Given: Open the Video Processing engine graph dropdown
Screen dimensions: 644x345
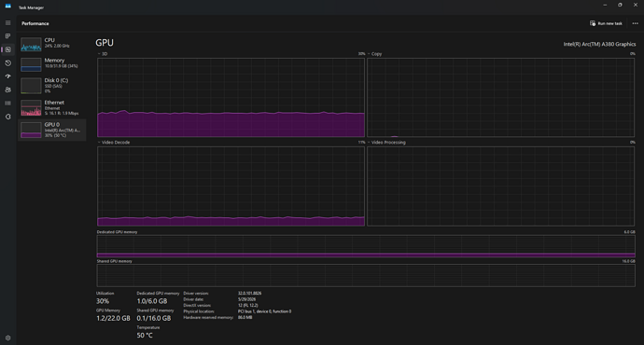Looking at the screenshot, I should [386, 143].
